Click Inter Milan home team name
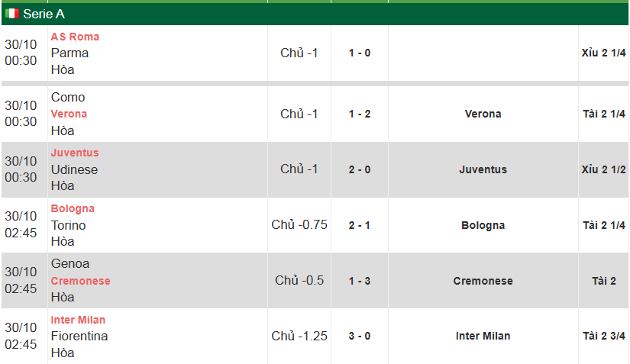The width and height of the screenshot is (630, 364). (x=78, y=320)
